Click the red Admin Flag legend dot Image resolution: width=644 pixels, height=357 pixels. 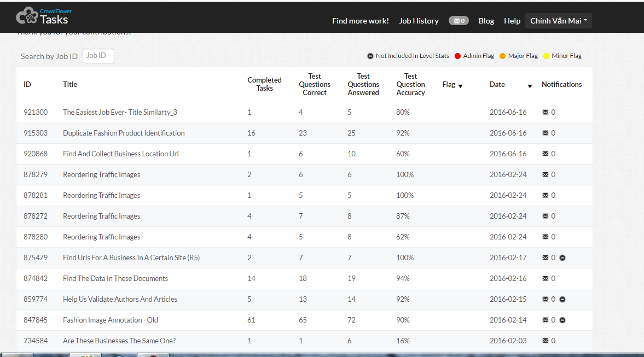tap(457, 56)
